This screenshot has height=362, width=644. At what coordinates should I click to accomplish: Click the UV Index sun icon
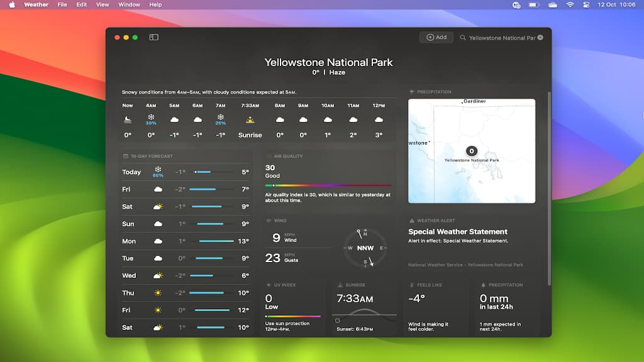(267, 285)
